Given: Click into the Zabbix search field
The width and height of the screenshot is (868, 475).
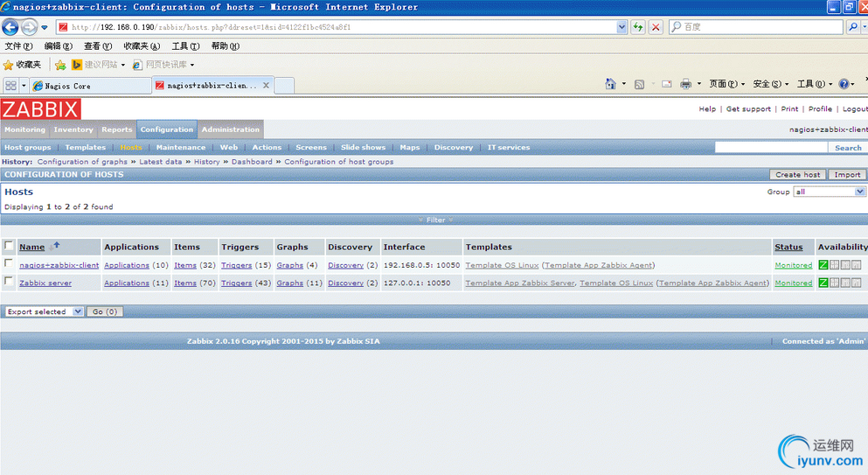Looking at the screenshot, I should 771,147.
